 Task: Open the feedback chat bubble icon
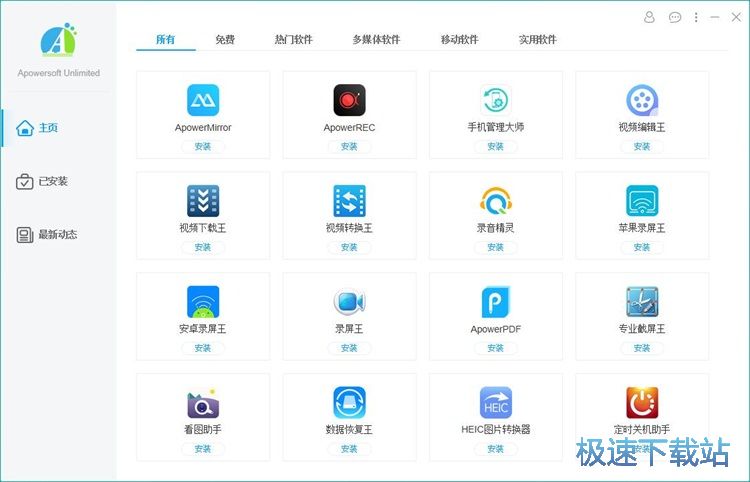tap(675, 17)
